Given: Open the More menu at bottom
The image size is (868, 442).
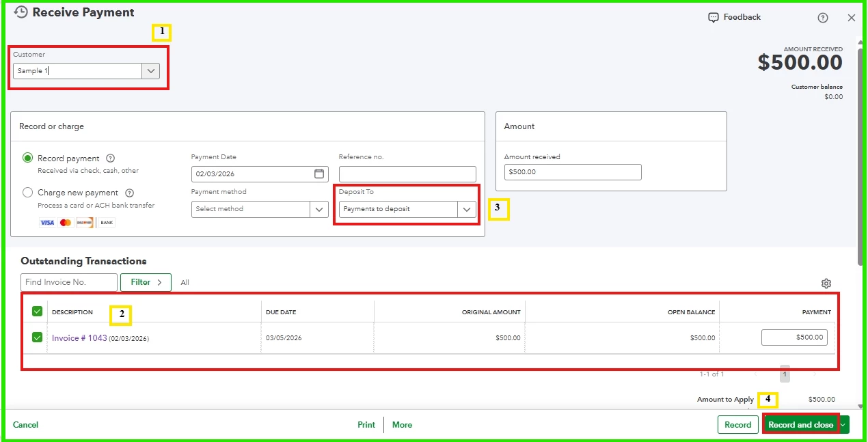Looking at the screenshot, I should coord(402,425).
